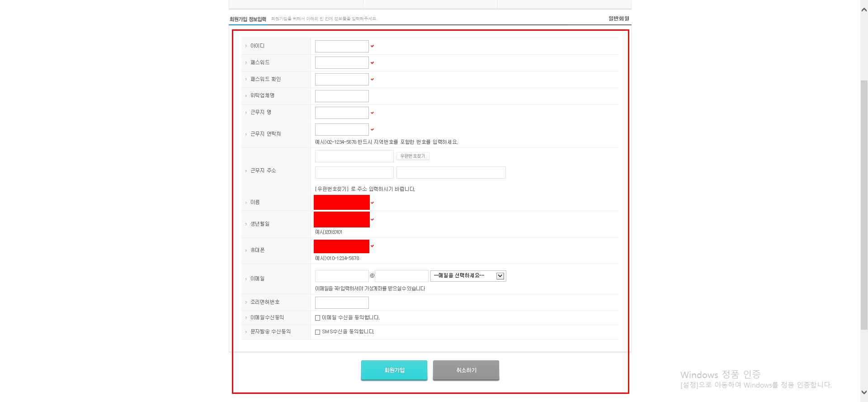The image size is (868, 402).
Task: Click the 회원가입 정보입력 heading
Action: click(248, 19)
